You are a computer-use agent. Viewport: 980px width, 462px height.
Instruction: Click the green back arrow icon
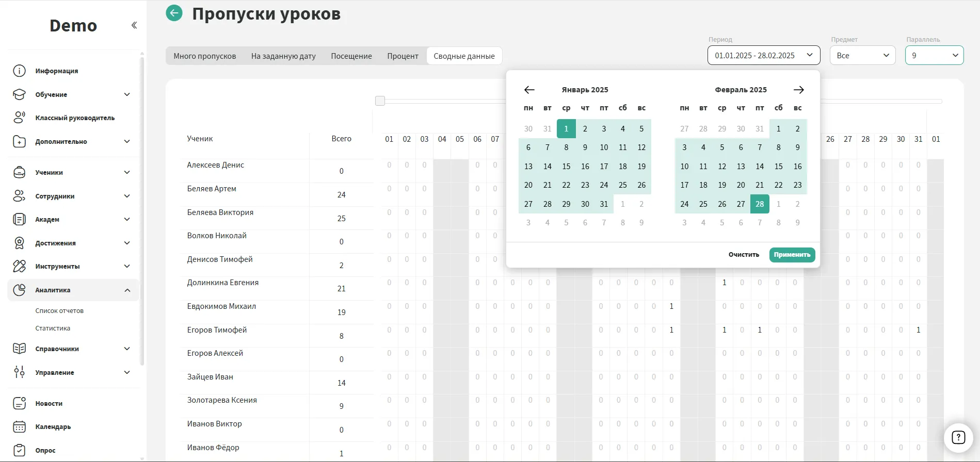[x=174, y=13]
